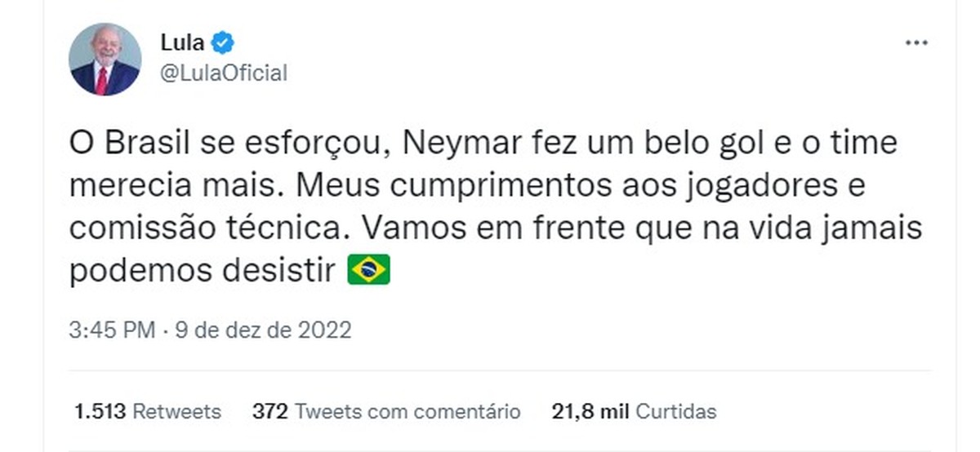
Task: Open Tweets com comentário list
Action: [407, 411]
